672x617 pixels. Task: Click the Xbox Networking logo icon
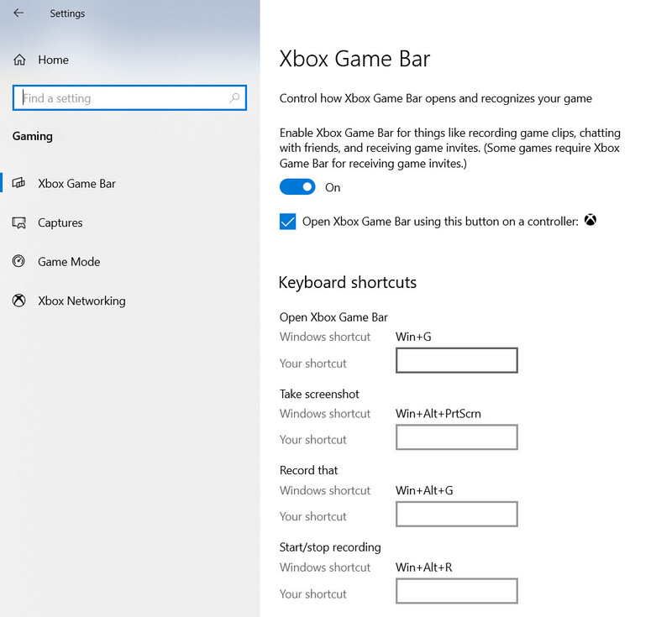(x=18, y=301)
